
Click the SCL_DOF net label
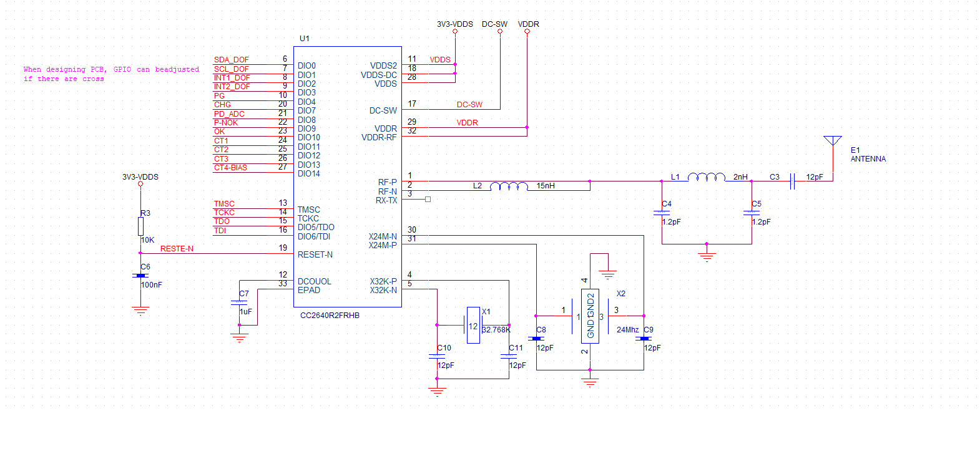(232, 69)
